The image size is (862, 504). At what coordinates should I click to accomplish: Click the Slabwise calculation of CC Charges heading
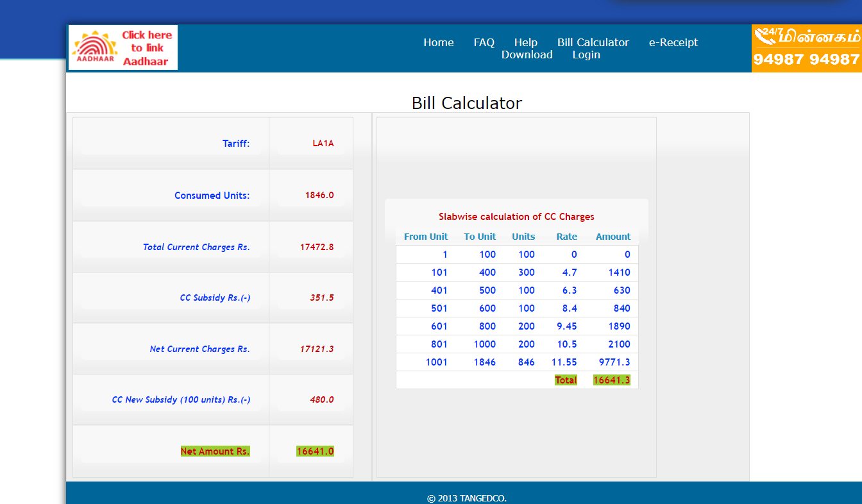pyautogui.click(x=516, y=217)
